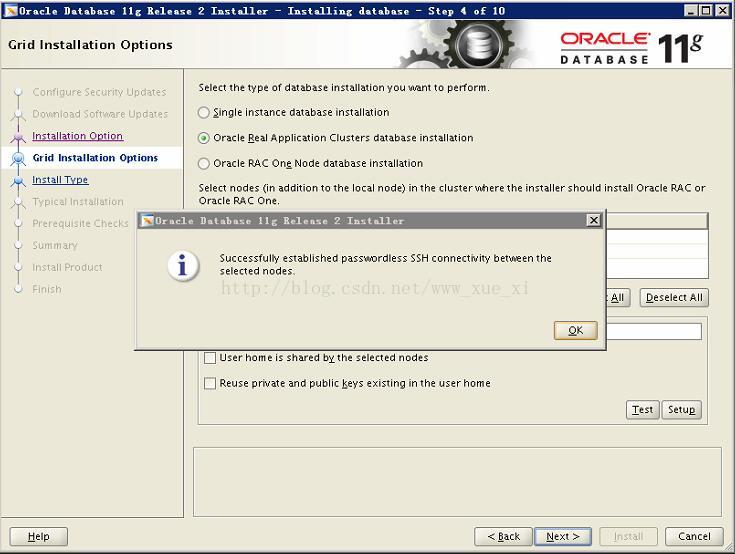Proceed with the Next button

pos(562,536)
